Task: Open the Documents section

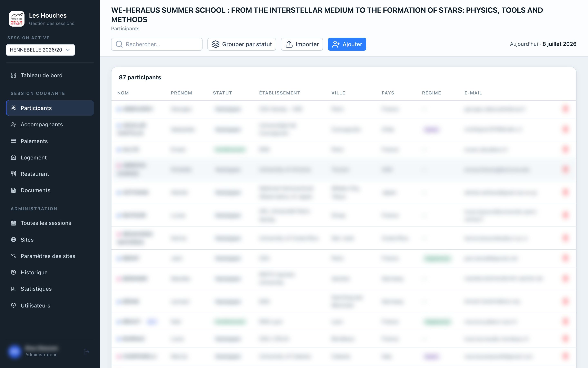Action: tap(50, 190)
